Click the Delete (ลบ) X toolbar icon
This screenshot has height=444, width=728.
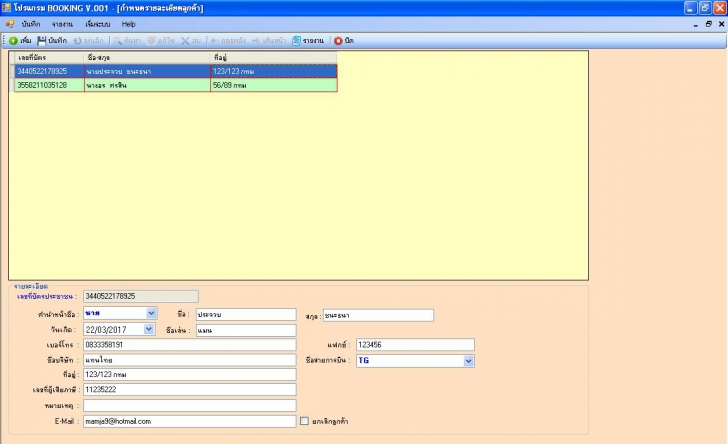[185, 41]
